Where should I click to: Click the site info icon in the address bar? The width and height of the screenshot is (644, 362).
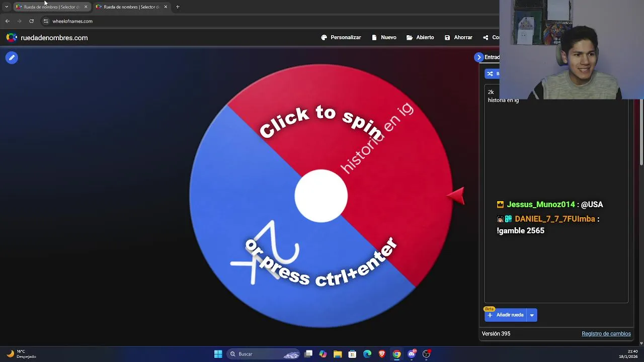46,21
